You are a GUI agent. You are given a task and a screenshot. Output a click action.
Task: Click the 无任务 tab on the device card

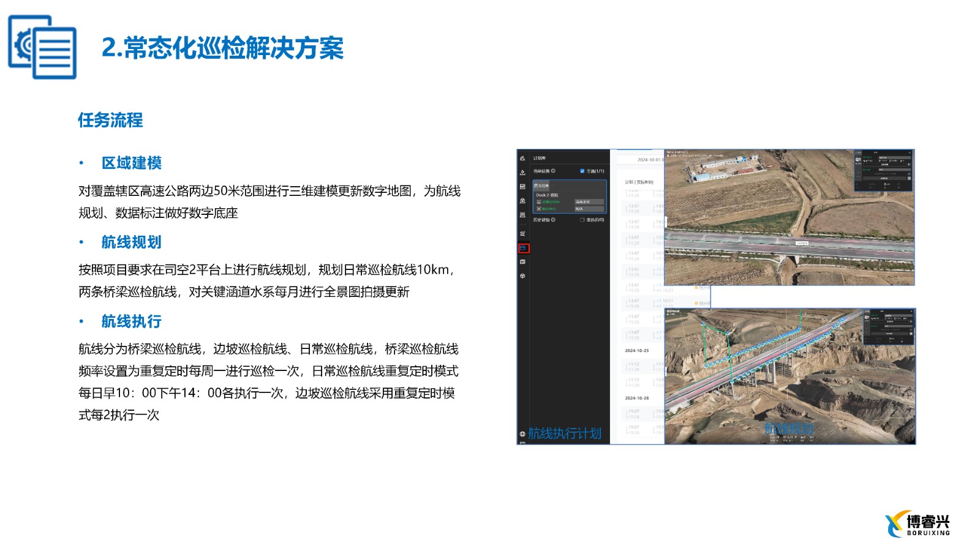(541, 186)
